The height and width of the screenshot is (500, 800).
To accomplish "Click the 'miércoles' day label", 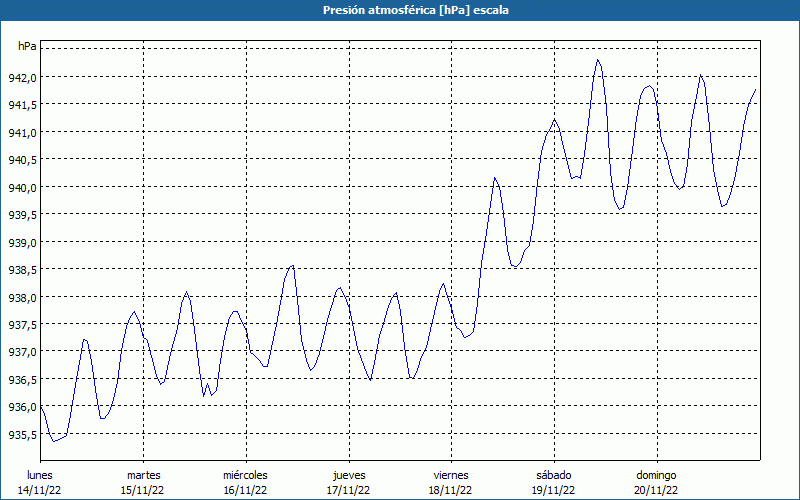I will click(245, 475).
